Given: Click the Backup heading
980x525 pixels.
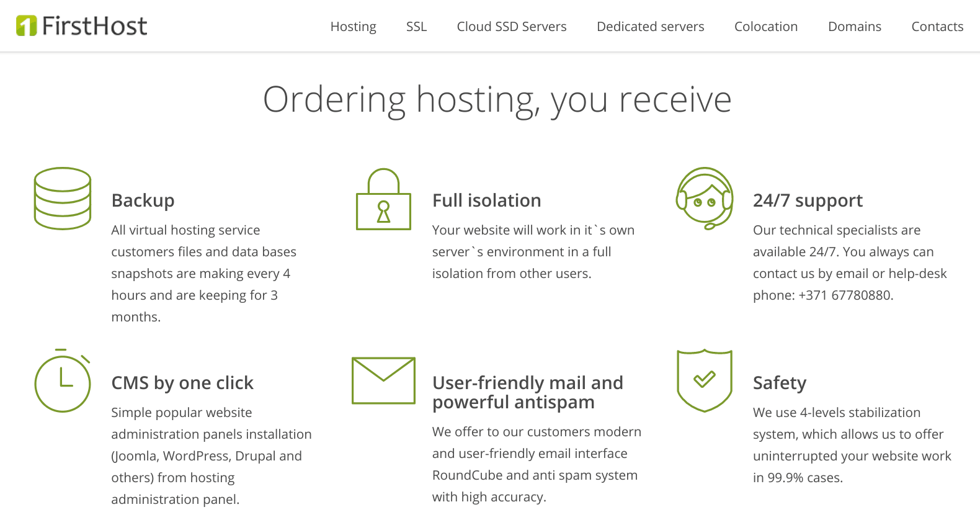Looking at the screenshot, I should tap(143, 200).
